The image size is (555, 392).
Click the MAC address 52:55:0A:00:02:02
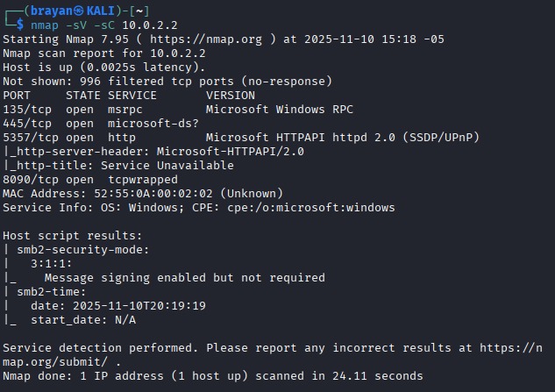[x=146, y=194]
